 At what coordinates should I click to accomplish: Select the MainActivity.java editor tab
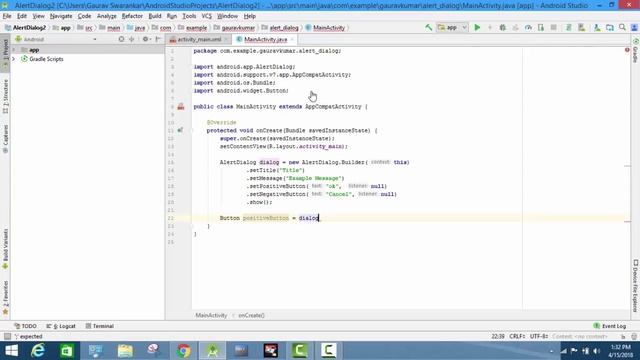(265, 40)
